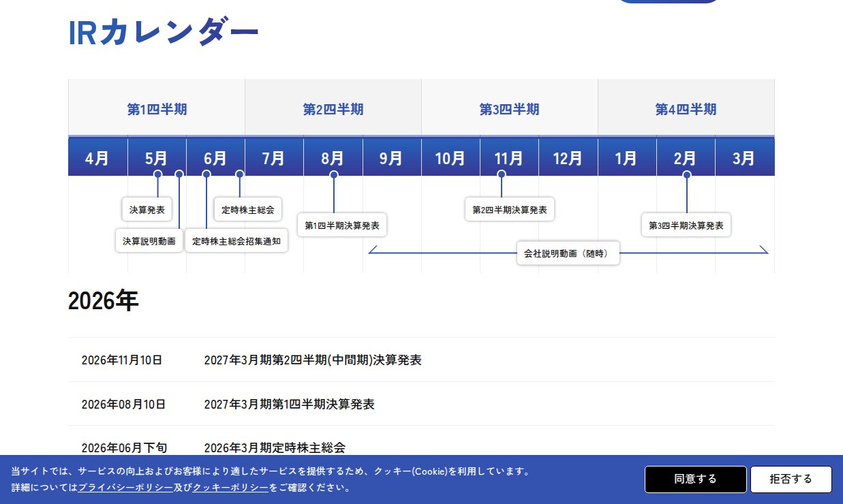
Task: Reject cookies with 拒否する button
Action: (791, 479)
